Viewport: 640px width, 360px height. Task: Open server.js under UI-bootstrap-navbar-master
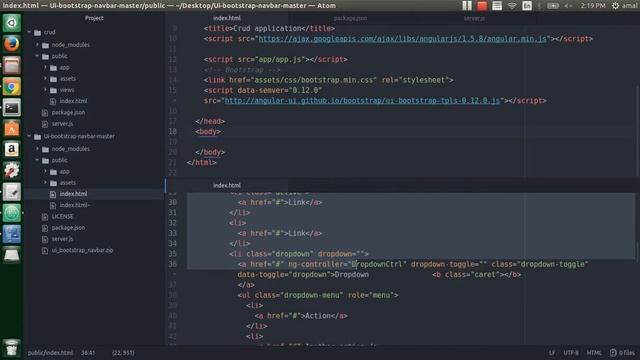62,239
